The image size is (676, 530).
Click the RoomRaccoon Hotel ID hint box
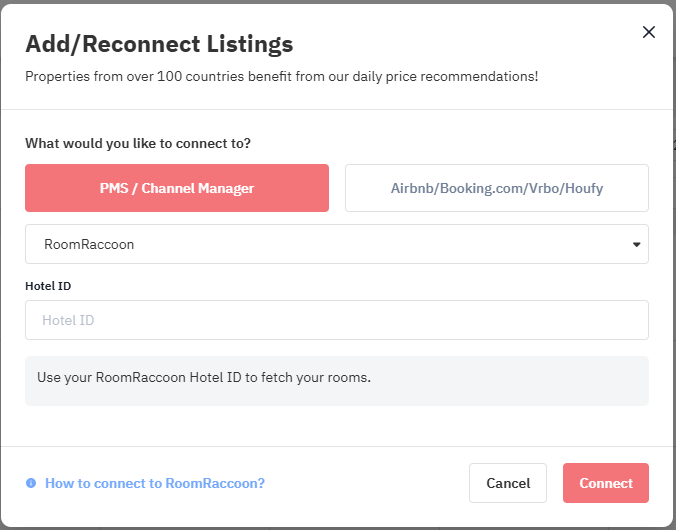point(337,381)
